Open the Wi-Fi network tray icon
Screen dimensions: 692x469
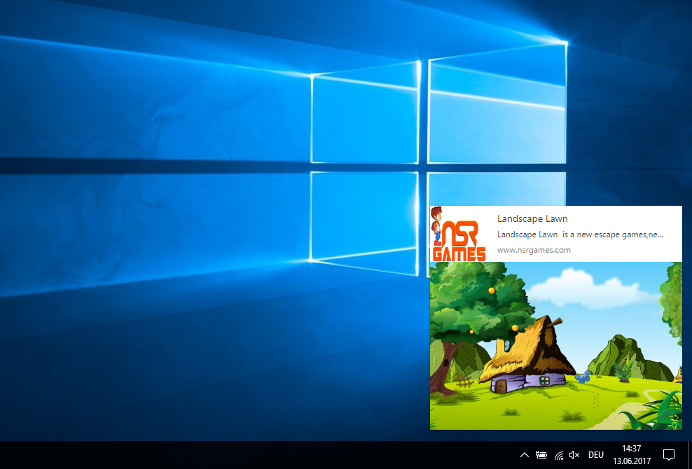pyautogui.click(x=558, y=455)
